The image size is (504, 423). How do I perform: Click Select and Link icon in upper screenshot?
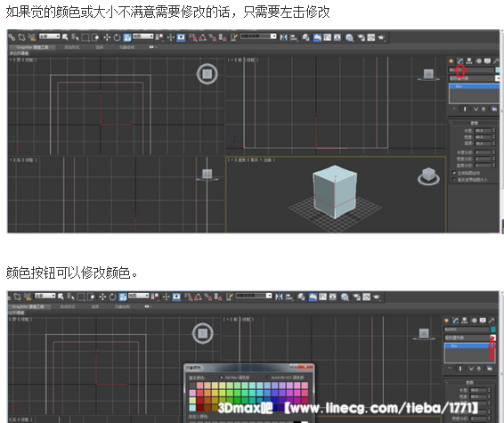pos(12,37)
